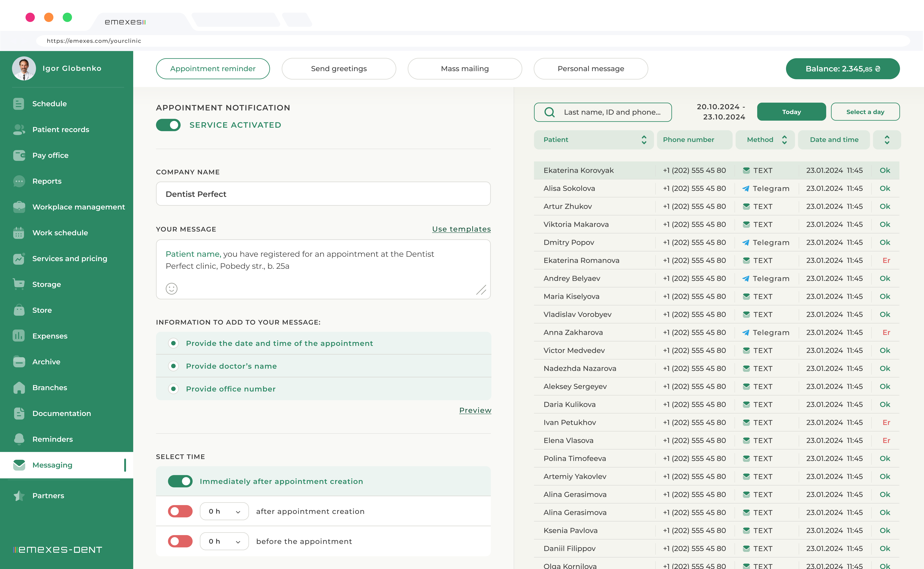This screenshot has width=924, height=569.
Task: Select Provide the date and time radio
Action: point(173,343)
